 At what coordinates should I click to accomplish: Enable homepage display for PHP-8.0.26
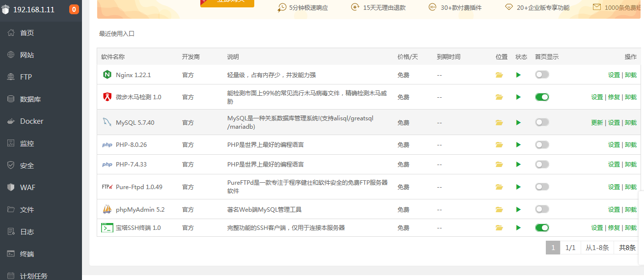pos(542,145)
